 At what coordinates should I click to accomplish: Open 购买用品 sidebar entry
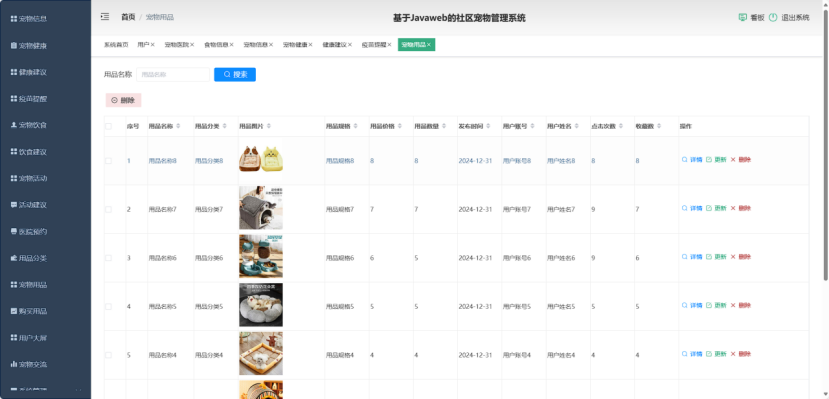(x=29, y=311)
